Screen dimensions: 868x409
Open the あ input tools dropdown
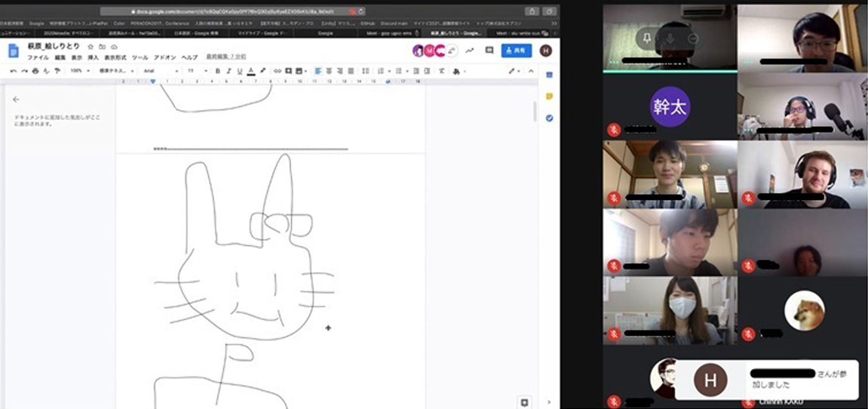[x=459, y=71]
